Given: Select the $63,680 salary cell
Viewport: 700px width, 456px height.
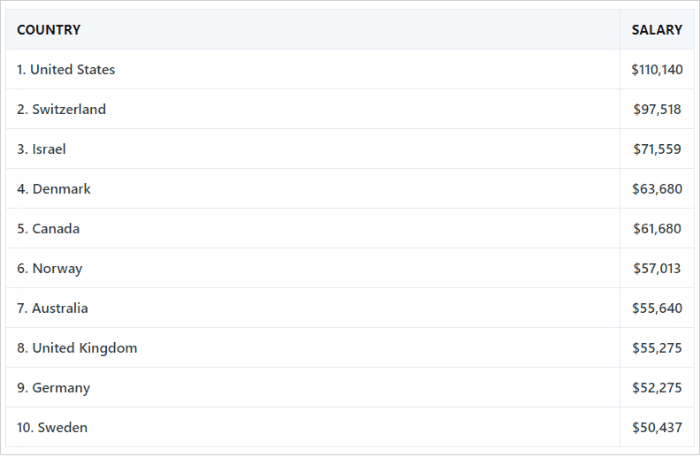Looking at the screenshot, I should click(x=657, y=189).
